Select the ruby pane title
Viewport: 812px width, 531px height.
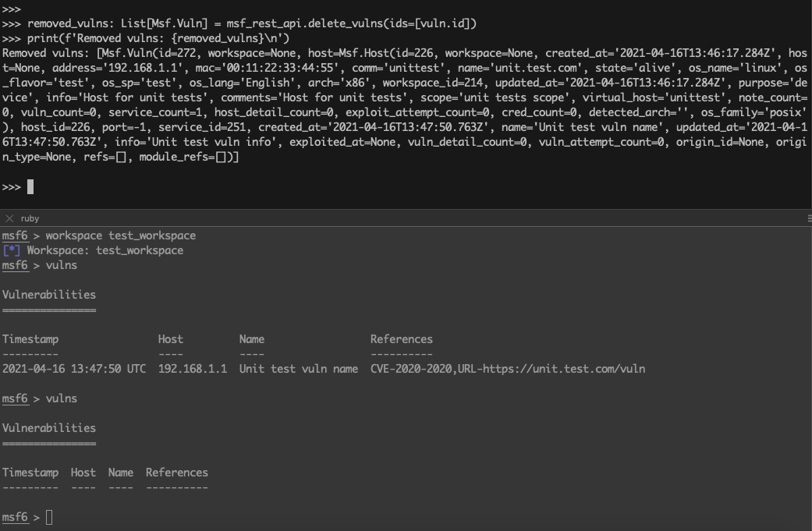[x=30, y=218]
